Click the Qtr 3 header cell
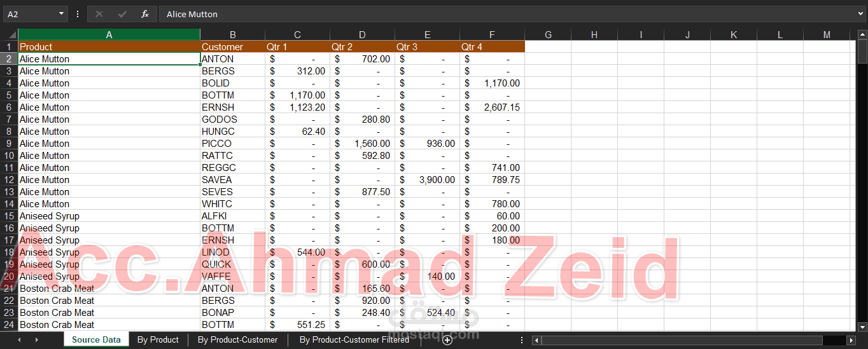This screenshot has height=349, width=868. [x=427, y=47]
